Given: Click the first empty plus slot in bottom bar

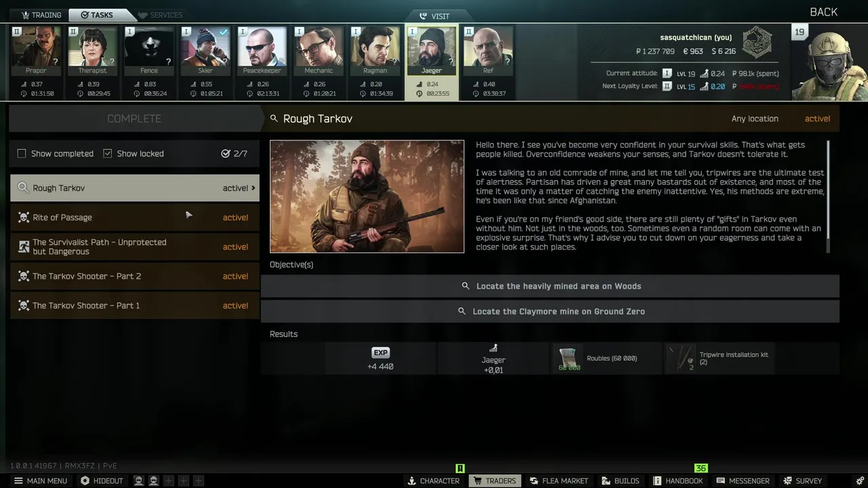Looking at the screenshot, I should pos(169,481).
